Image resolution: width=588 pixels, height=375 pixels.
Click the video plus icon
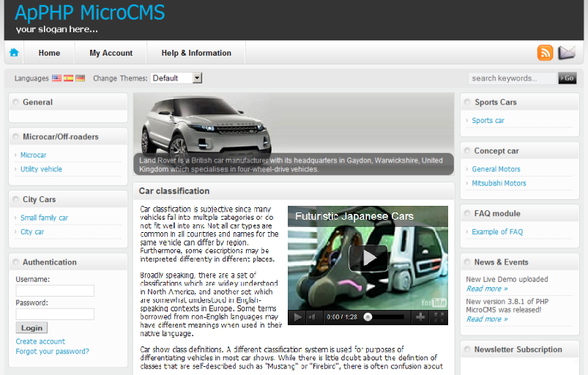coord(420,317)
